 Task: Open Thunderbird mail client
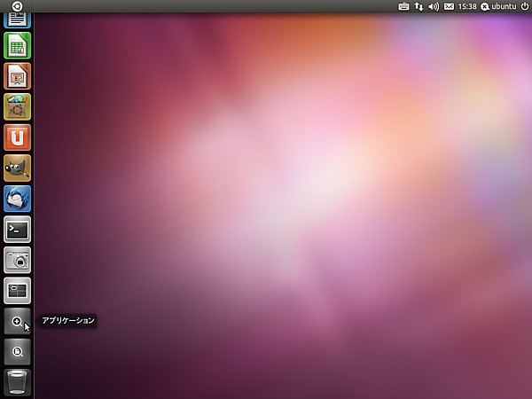[18, 199]
